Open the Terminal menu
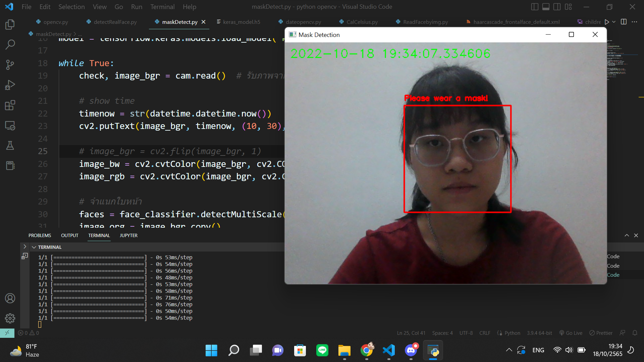The height and width of the screenshot is (362, 644). [x=162, y=6]
